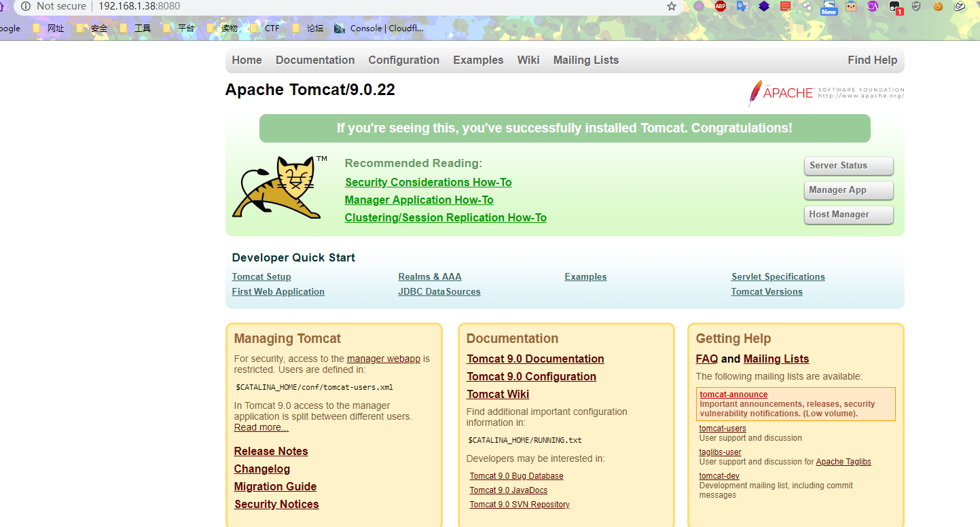Open the Manager App button

pyautogui.click(x=848, y=190)
